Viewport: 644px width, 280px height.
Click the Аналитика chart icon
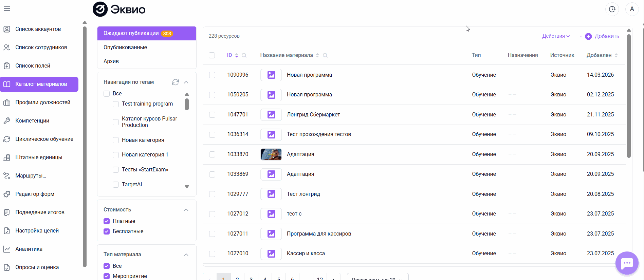7,249
